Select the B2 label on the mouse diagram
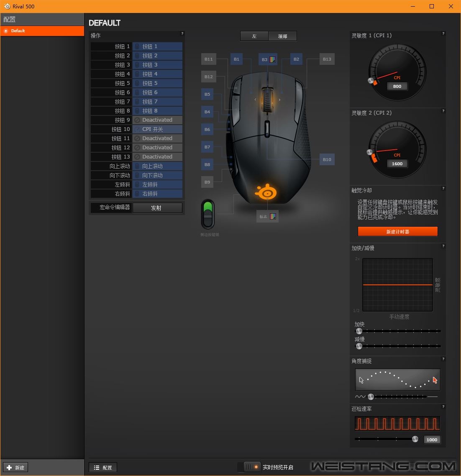461x476 pixels. pyautogui.click(x=297, y=59)
